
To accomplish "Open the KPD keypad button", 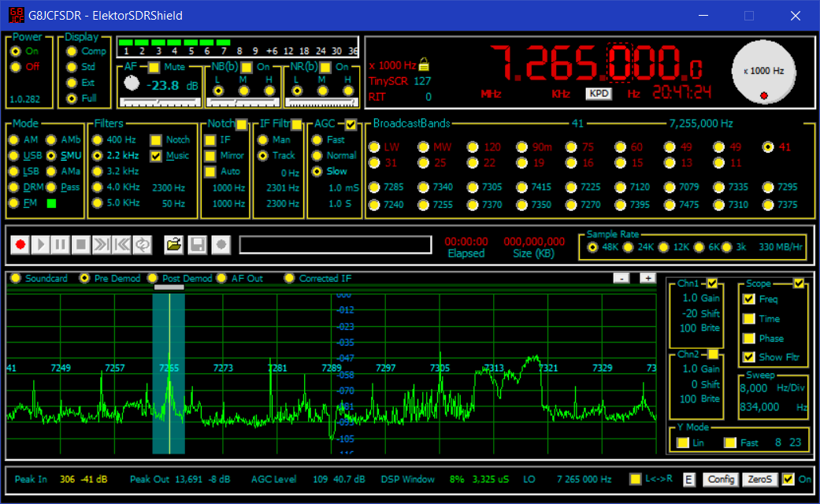I will point(599,94).
